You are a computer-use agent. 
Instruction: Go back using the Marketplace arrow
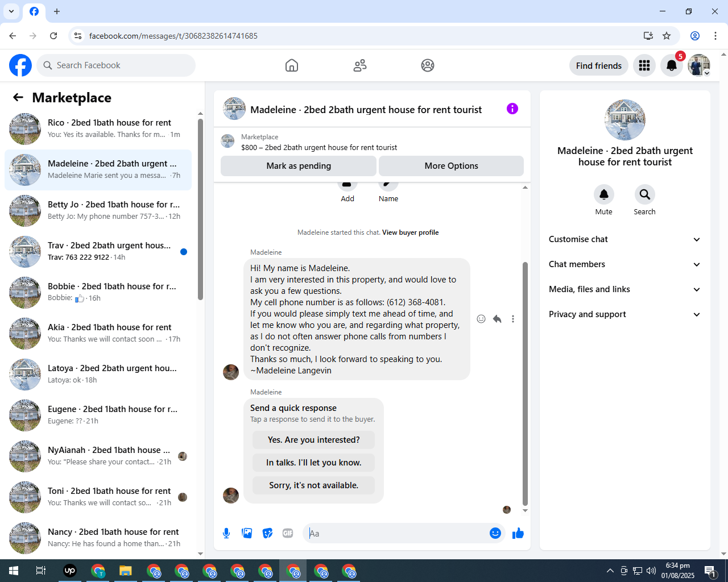tap(18, 97)
